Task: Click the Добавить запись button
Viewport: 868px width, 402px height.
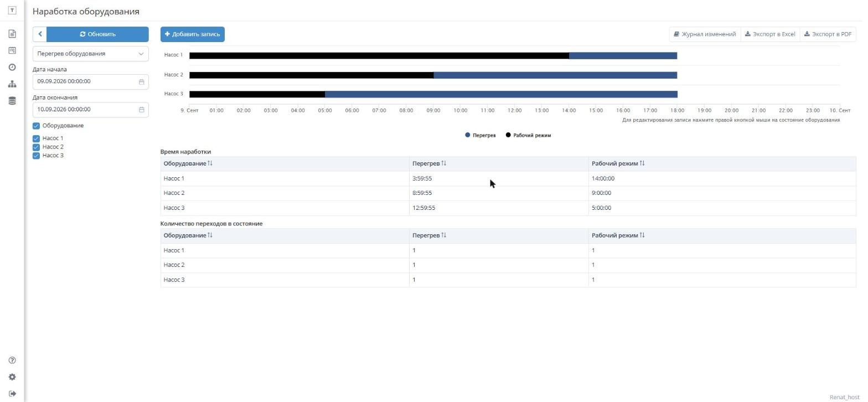Action: (x=193, y=34)
